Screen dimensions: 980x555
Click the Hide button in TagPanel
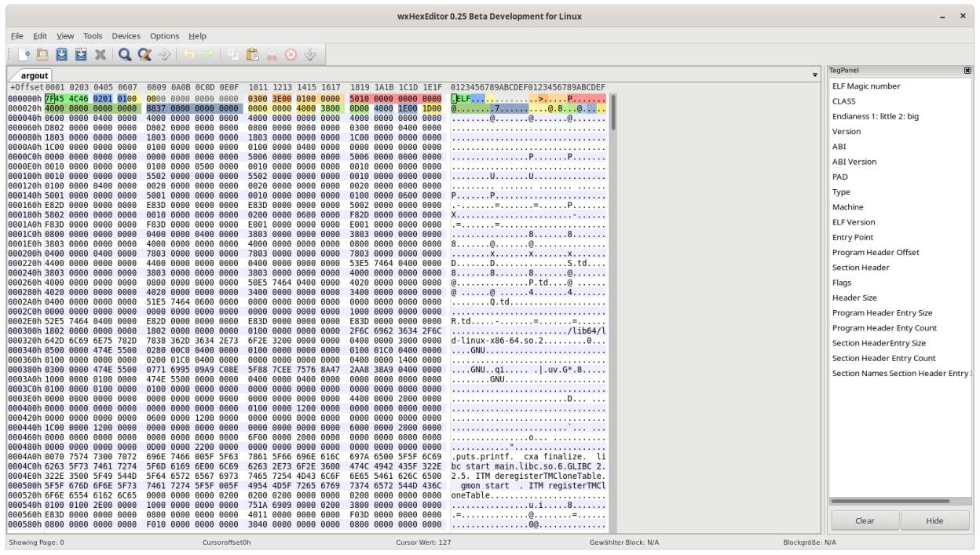tap(934, 520)
